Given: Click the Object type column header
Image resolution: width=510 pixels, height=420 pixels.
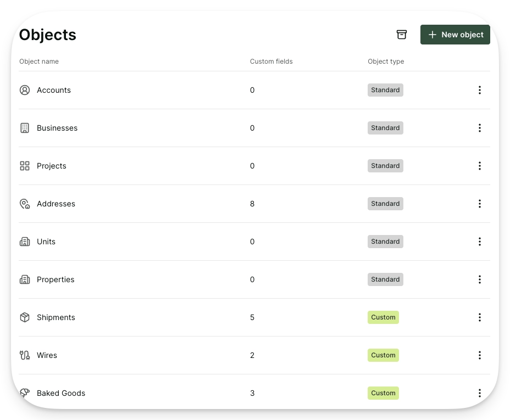Looking at the screenshot, I should tap(386, 61).
